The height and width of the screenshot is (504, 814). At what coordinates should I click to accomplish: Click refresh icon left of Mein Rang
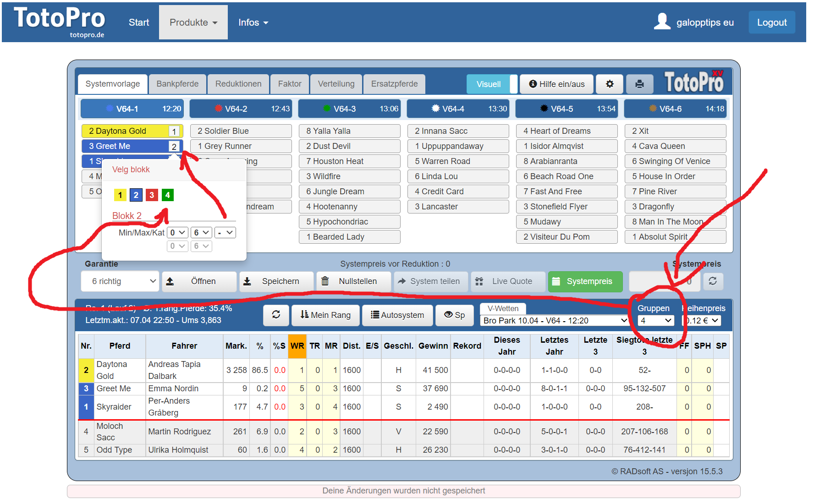(276, 315)
